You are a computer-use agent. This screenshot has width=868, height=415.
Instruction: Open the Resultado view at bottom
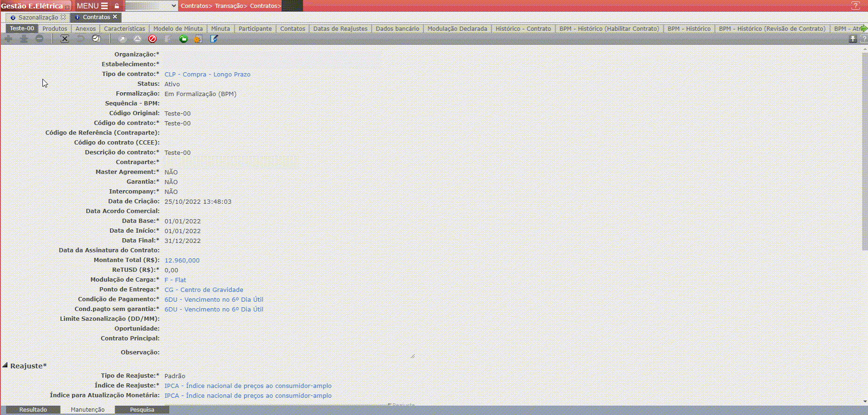click(x=33, y=410)
